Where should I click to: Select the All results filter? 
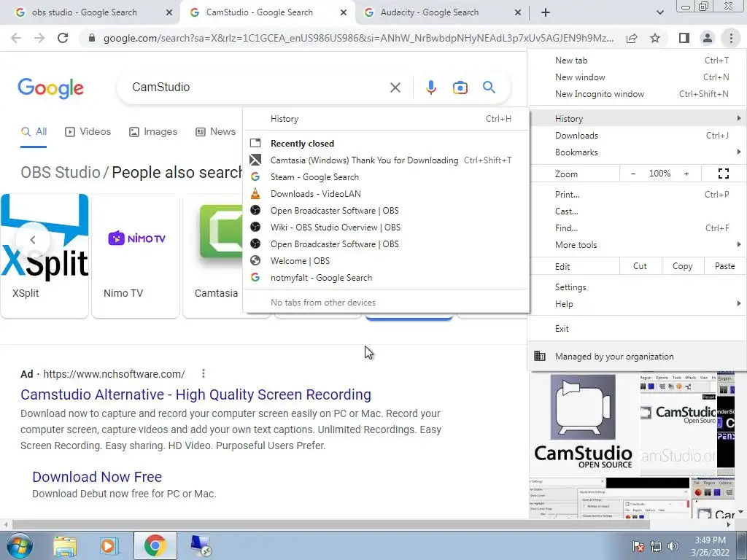point(34,132)
